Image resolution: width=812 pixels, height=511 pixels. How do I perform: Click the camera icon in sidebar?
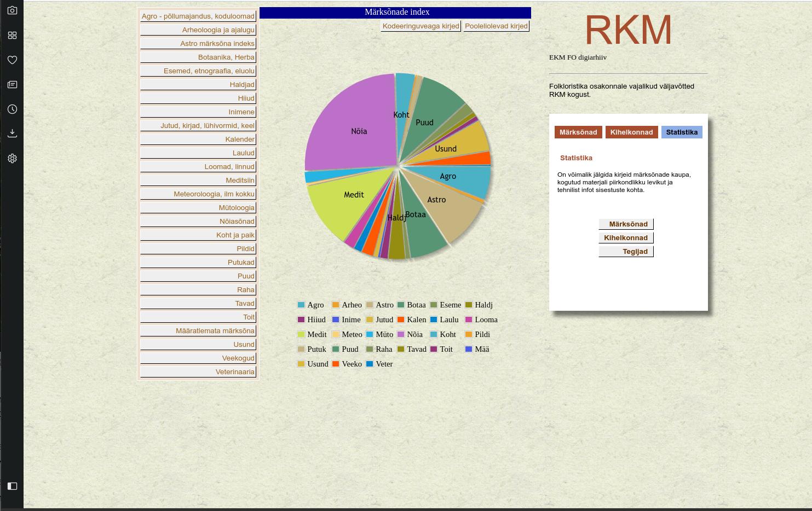point(12,10)
